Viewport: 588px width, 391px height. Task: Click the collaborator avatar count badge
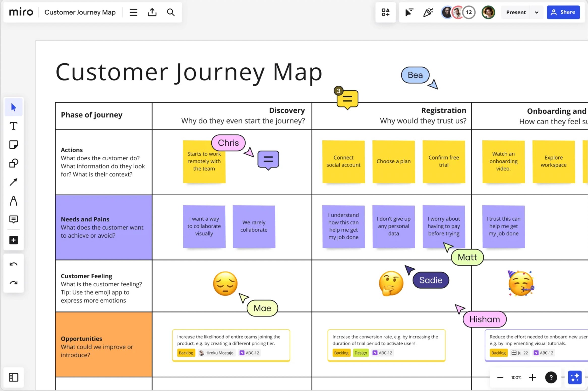click(x=469, y=12)
